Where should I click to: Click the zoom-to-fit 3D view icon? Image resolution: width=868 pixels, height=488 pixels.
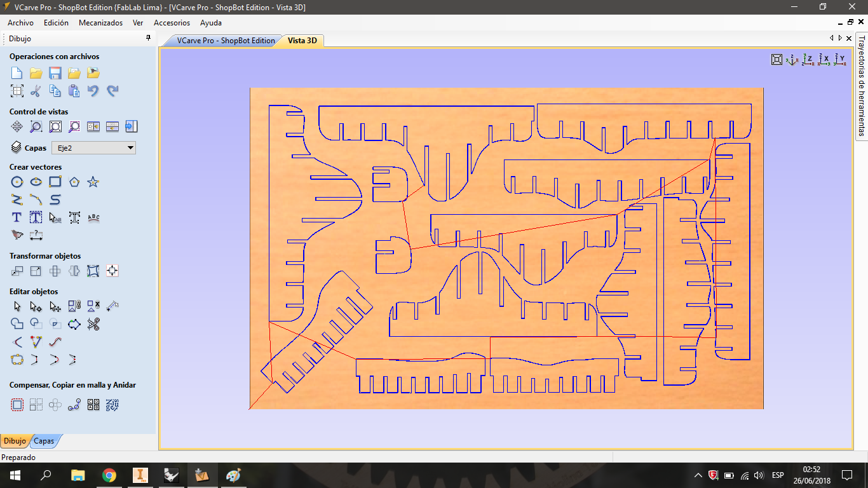click(776, 59)
